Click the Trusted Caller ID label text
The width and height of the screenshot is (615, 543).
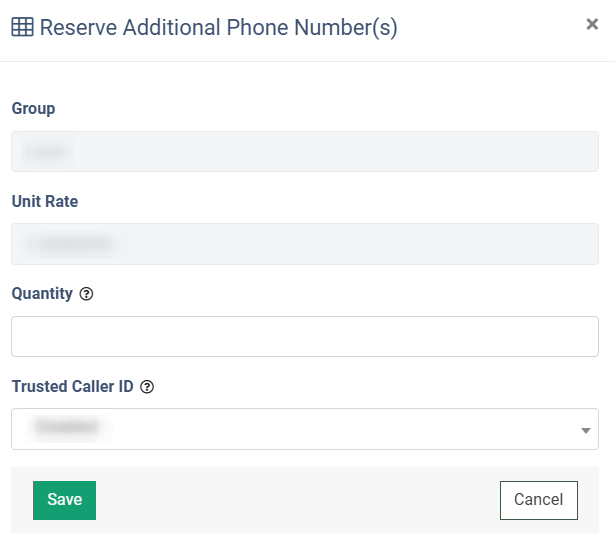coord(72,386)
